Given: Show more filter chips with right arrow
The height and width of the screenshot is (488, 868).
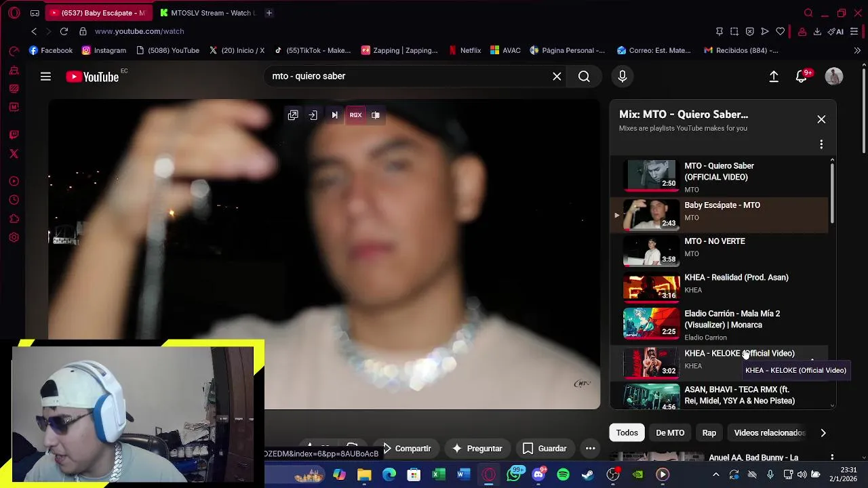Looking at the screenshot, I should point(823,432).
